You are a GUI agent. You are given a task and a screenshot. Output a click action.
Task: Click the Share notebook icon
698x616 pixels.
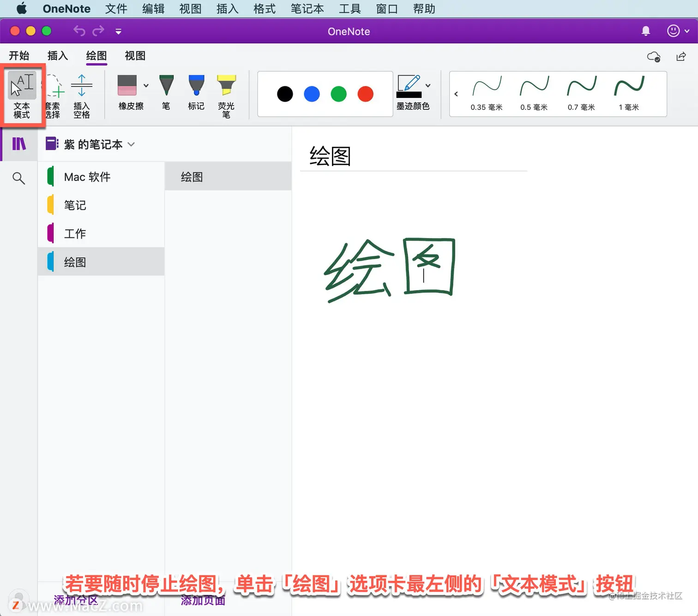681,56
